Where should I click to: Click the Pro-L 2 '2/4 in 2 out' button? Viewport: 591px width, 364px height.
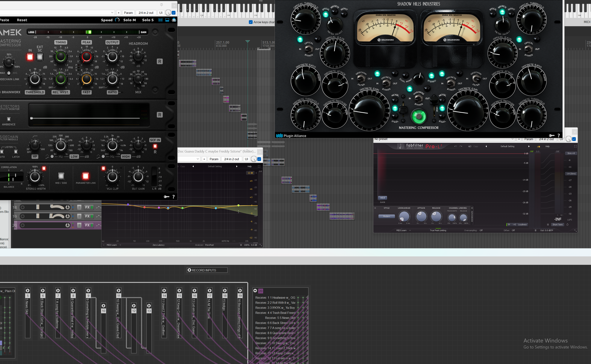pyautogui.click(x=546, y=139)
